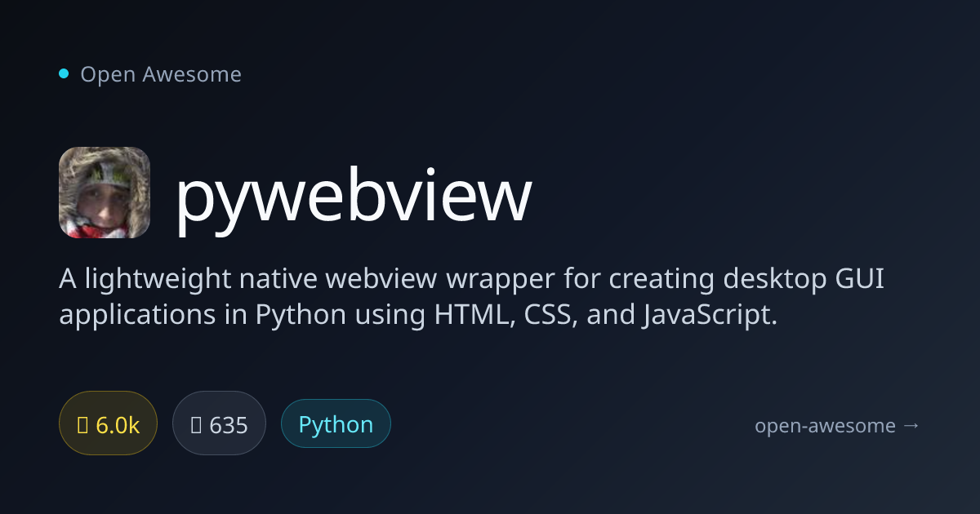
Task: Click the 6.0k stars badge
Action: point(108,424)
